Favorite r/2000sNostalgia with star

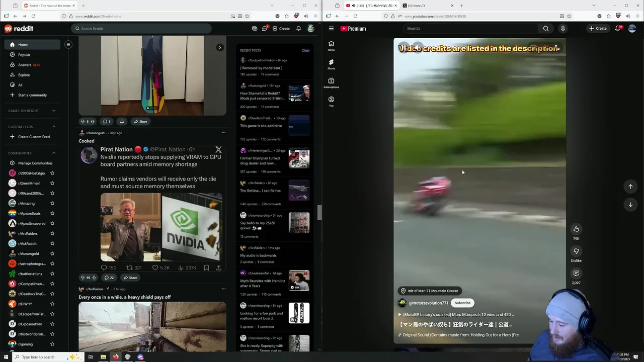[52, 173]
